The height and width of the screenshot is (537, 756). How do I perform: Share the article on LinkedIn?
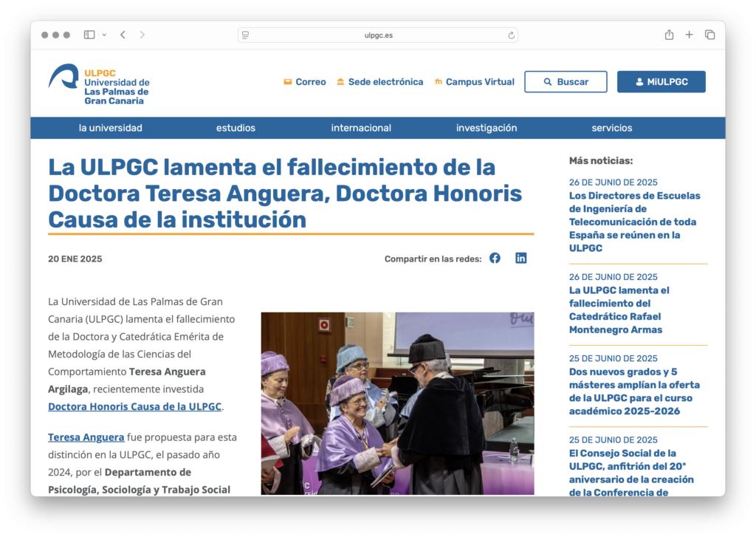521,259
